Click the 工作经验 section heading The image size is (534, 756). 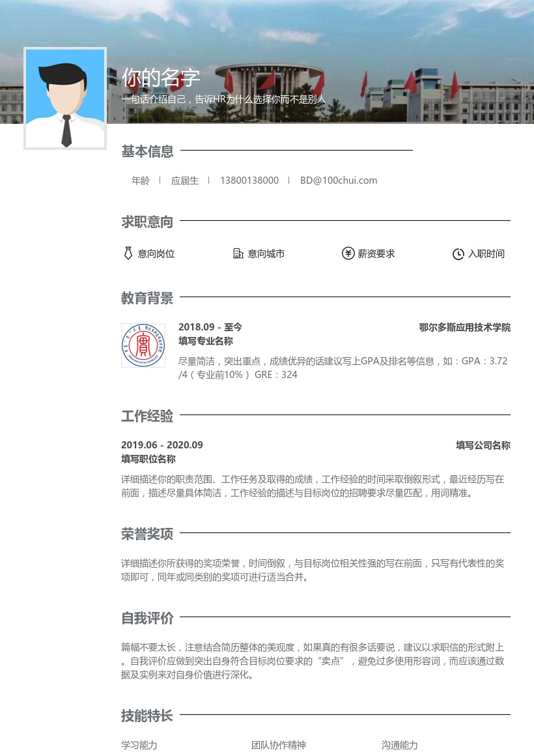(x=147, y=416)
